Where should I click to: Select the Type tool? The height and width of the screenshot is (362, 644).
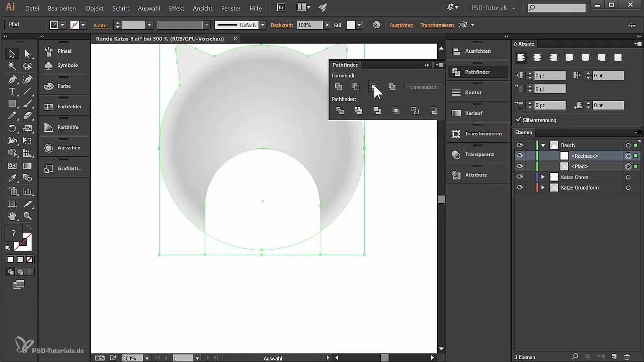click(x=12, y=92)
